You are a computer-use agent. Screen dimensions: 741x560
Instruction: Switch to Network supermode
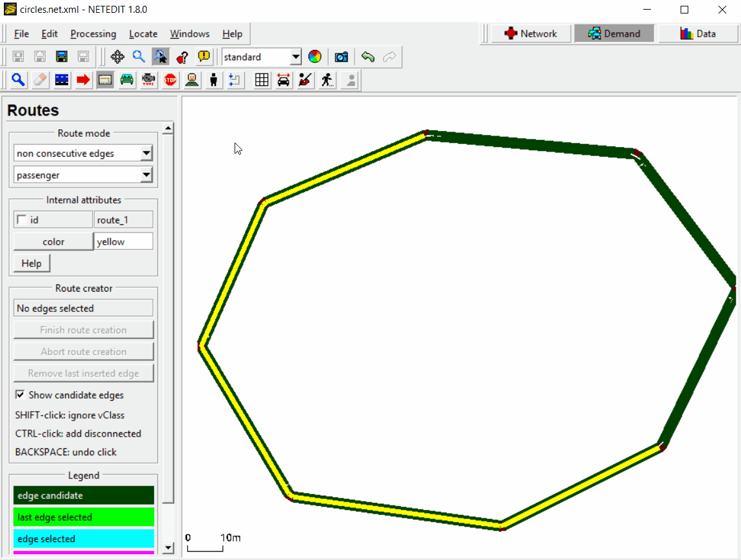[x=531, y=33]
